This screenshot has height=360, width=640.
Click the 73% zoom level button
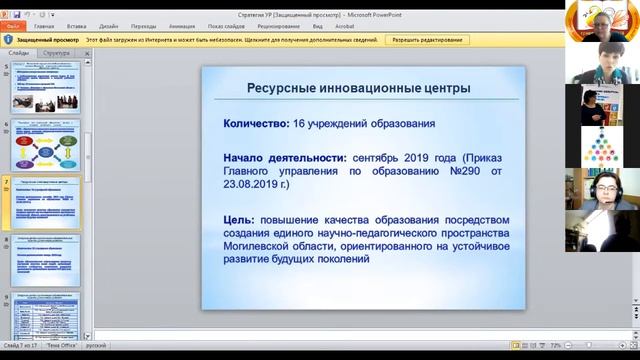(x=556, y=345)
